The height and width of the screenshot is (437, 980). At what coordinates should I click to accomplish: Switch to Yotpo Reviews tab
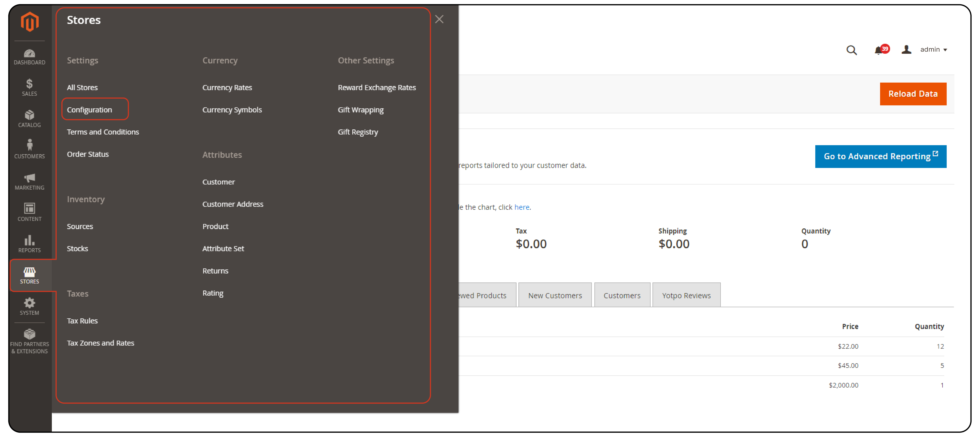(x=686, y=295)
